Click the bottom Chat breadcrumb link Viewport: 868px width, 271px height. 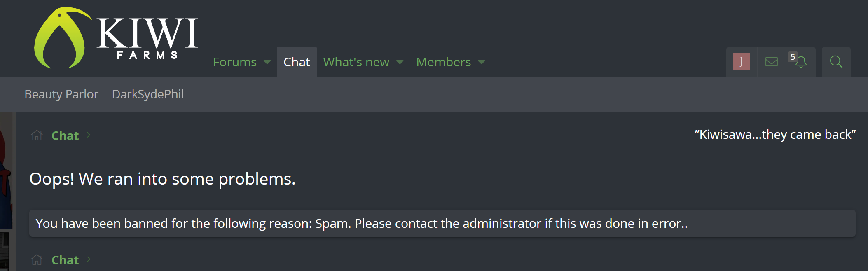click(65, 260)
